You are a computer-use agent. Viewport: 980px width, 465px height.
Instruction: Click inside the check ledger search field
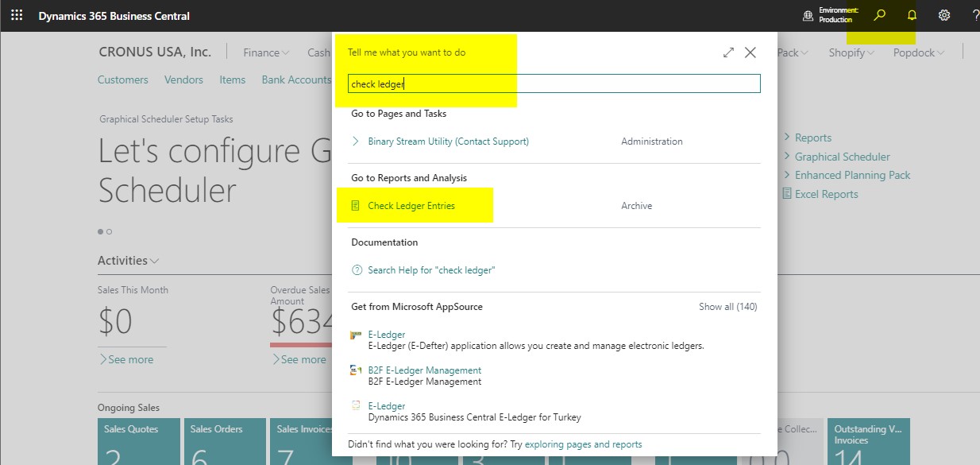tap(551, 83)
